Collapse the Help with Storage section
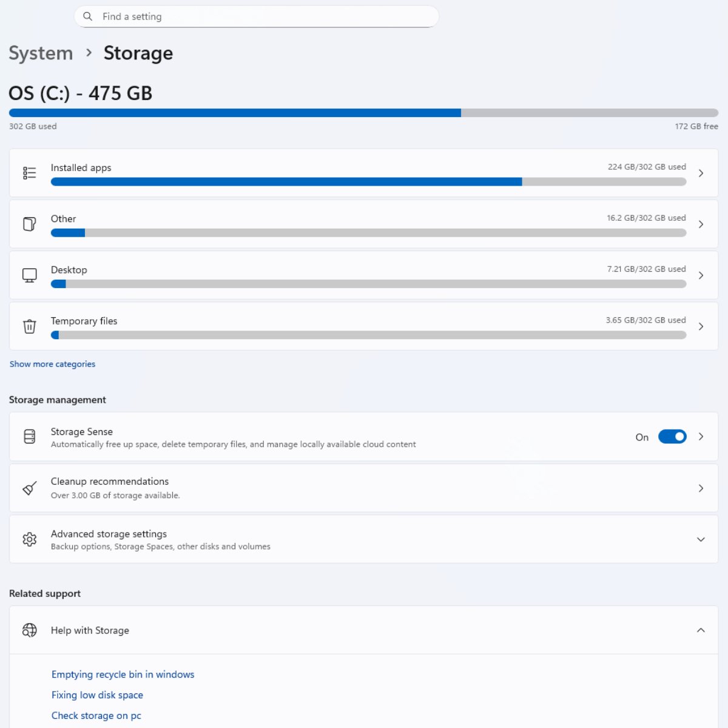 [x=701, y=630]
